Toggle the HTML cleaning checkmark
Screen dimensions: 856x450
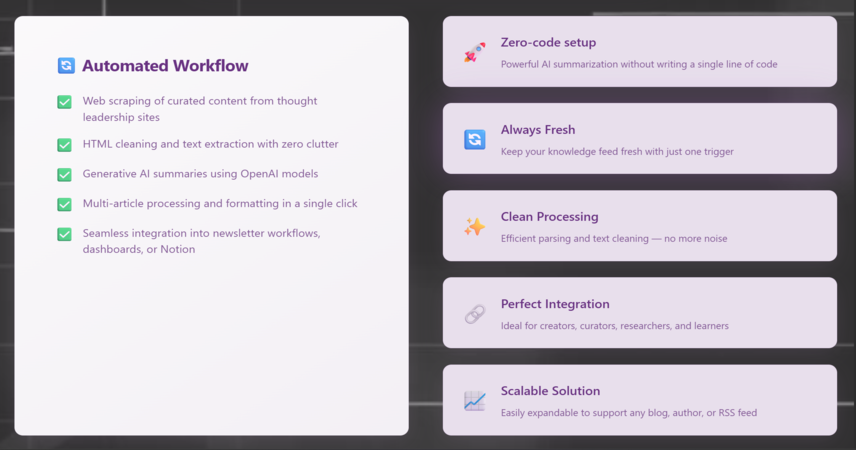(64, 145)
